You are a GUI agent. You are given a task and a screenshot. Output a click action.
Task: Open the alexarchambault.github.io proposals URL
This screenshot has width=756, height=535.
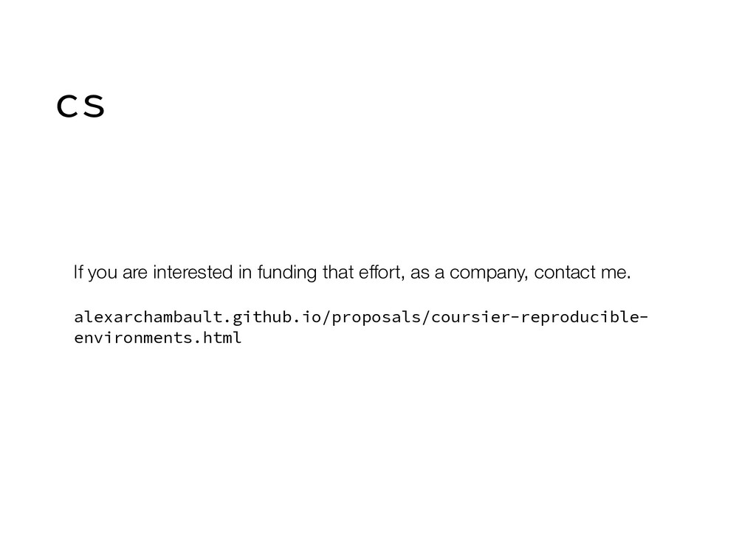pyautogui.click(x=360, y=327)
